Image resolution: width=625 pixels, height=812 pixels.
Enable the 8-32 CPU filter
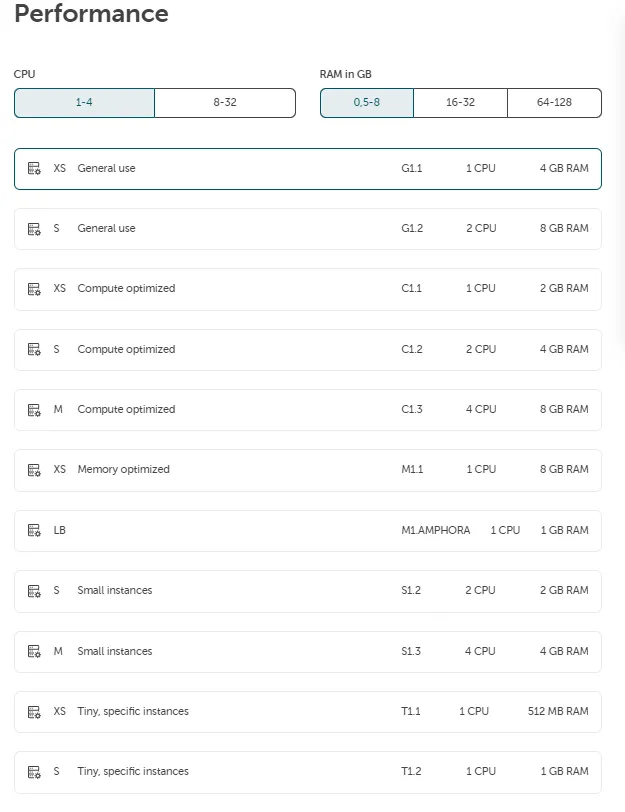tap(225, 103)
